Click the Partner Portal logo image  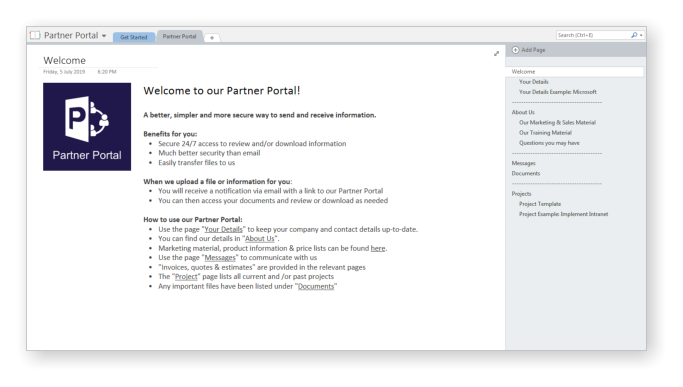click(x=87, y=127)
